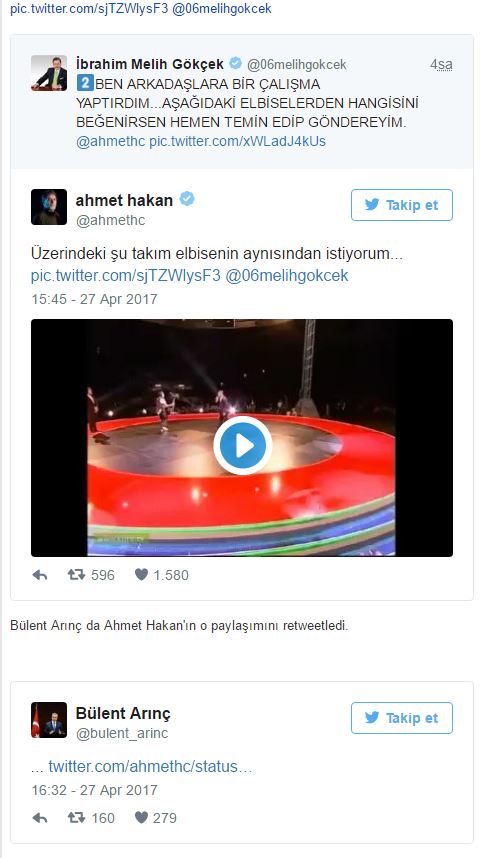Screen dimensions: 485x858
Task: Click reply arrow on ahmet hakan's tweet
Action: [x=40, y=575]
